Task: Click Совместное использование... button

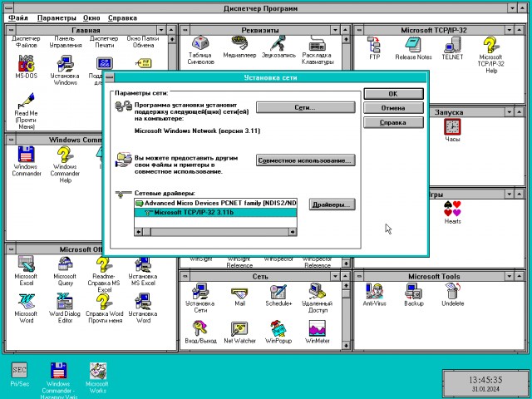Action: point(305,160)
